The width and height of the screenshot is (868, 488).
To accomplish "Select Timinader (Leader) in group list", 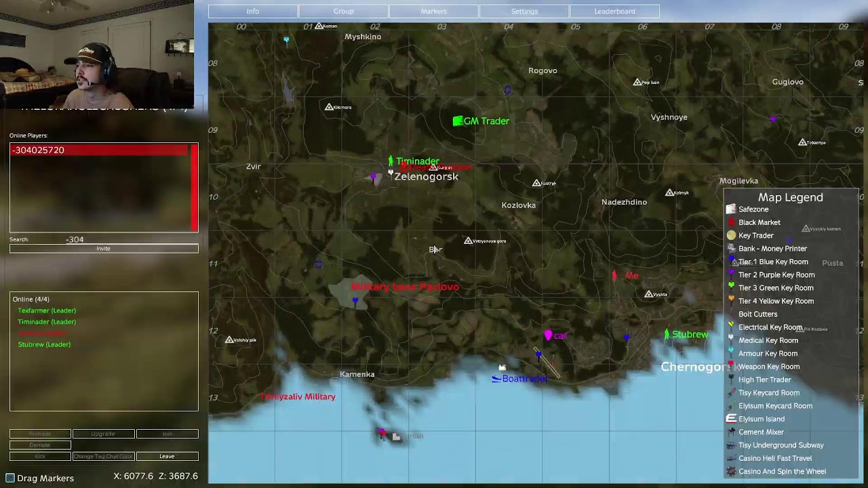I will click(x=47, y=322).
